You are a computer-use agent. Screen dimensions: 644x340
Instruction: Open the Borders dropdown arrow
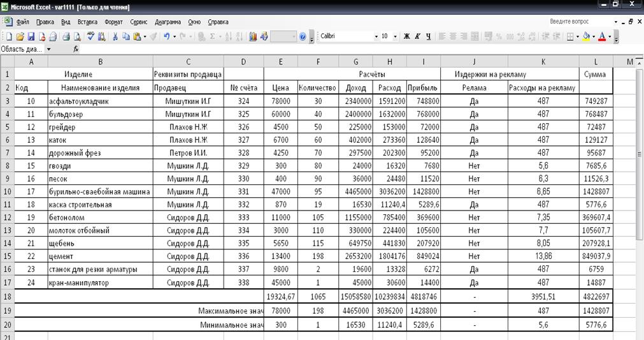[578, 36]
